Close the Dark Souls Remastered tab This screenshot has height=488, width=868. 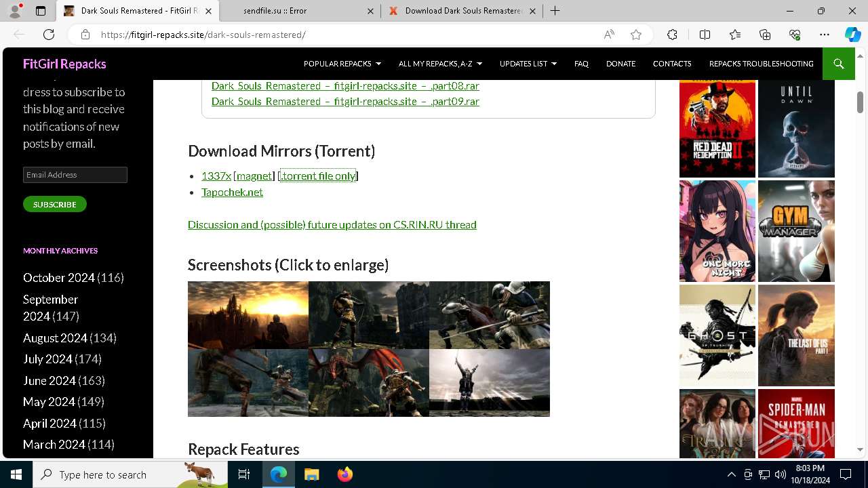click(208, 11)
